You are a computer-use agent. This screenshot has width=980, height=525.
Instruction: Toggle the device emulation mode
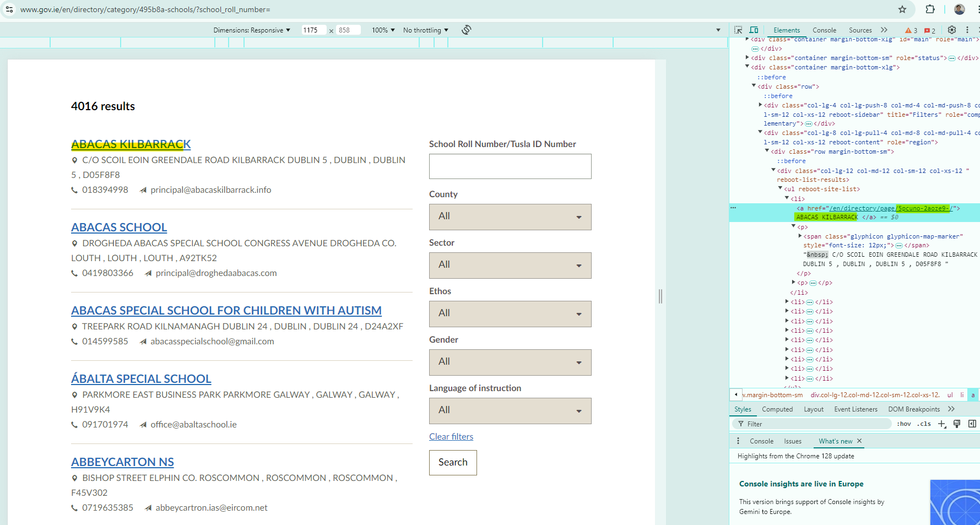[x=754, y=30]
